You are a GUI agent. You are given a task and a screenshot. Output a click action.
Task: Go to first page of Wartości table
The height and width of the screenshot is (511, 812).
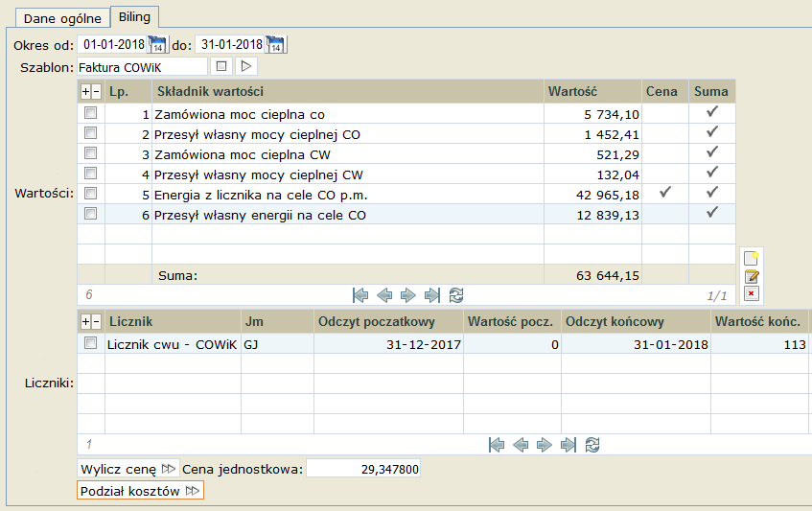(x=360, y=295)
